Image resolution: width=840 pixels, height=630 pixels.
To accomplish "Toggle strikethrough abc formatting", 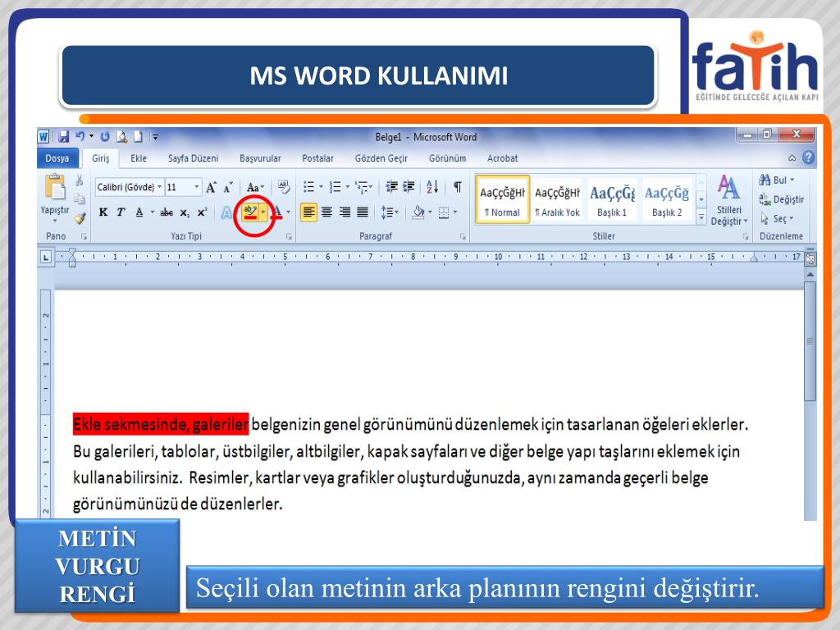I will point(167,212).
